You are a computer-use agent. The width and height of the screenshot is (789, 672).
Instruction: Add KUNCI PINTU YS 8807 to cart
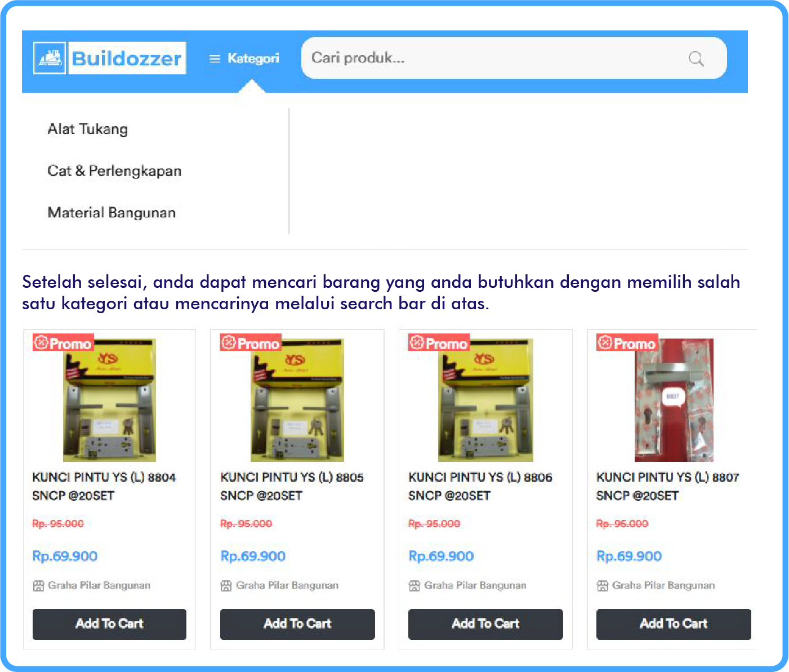tap(674, 624)
